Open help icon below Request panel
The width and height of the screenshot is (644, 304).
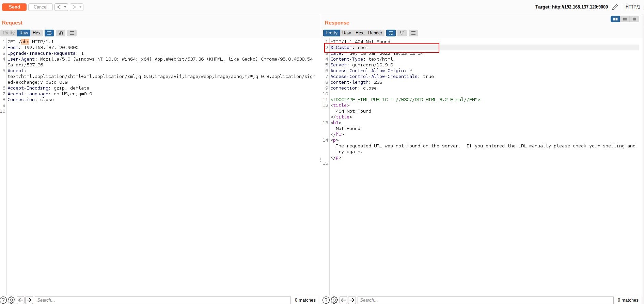[x=3, y=300]
